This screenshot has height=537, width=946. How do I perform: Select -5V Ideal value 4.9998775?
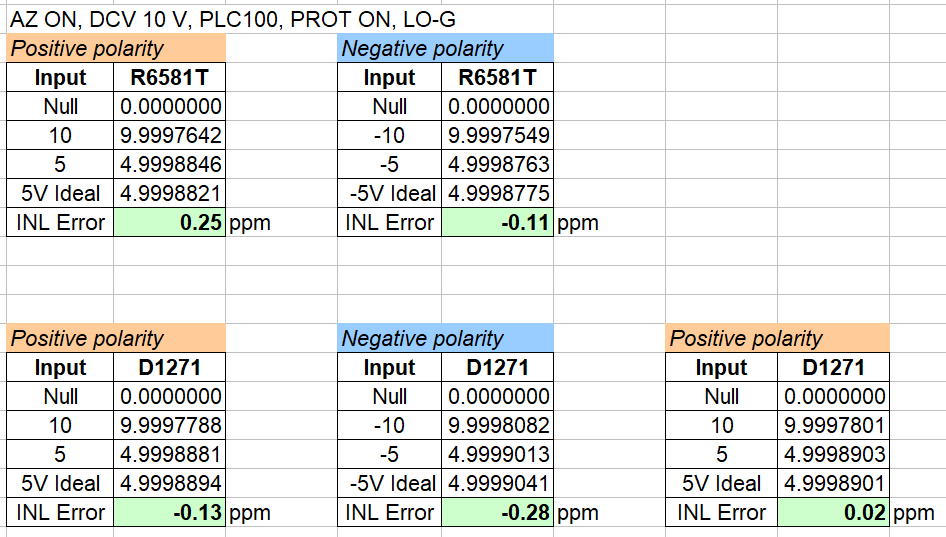[x=498, y=193]
